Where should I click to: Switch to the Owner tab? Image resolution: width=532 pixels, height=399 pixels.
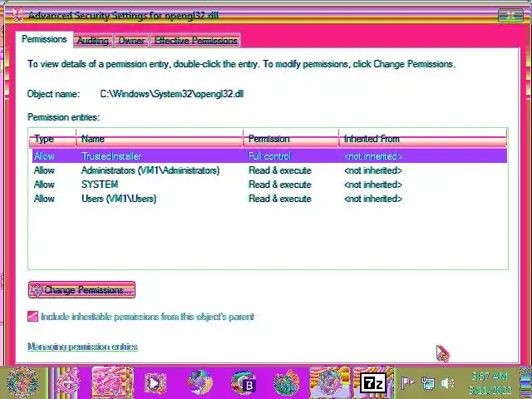[x=131, y=41]
